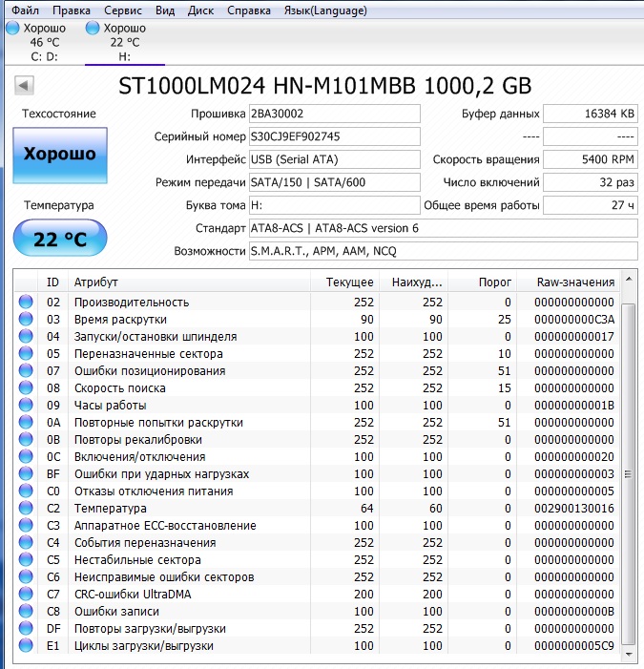
Task: Click the Прошивка field 2BA30002
Action: (x=334, y=114)
